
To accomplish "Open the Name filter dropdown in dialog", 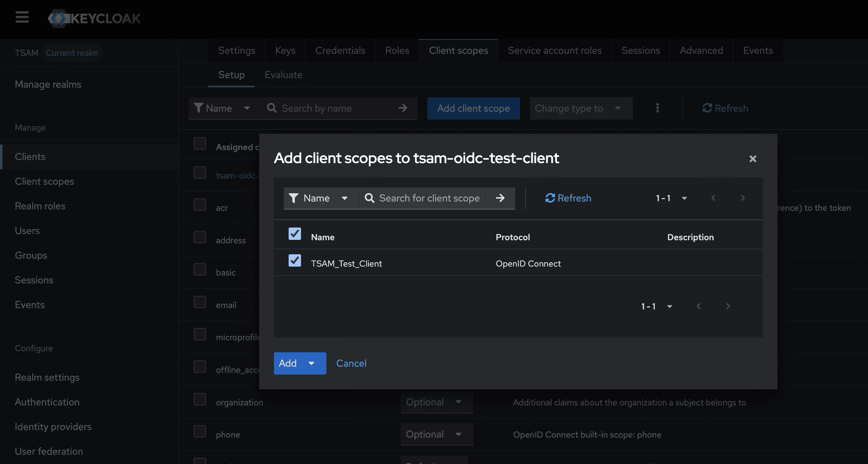I will pyautogui.click(x=321, y=198).
